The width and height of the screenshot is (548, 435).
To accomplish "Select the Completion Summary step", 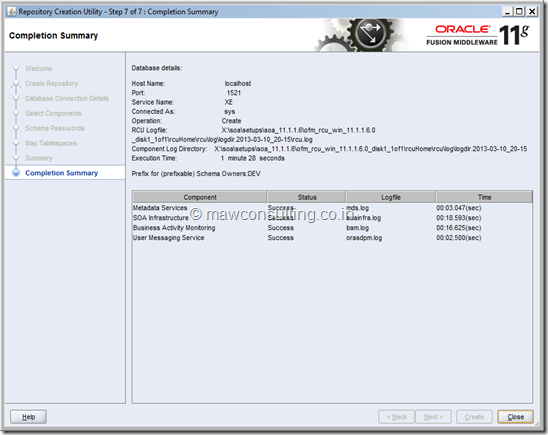I will pyautogui.click(x=62, y=173).
